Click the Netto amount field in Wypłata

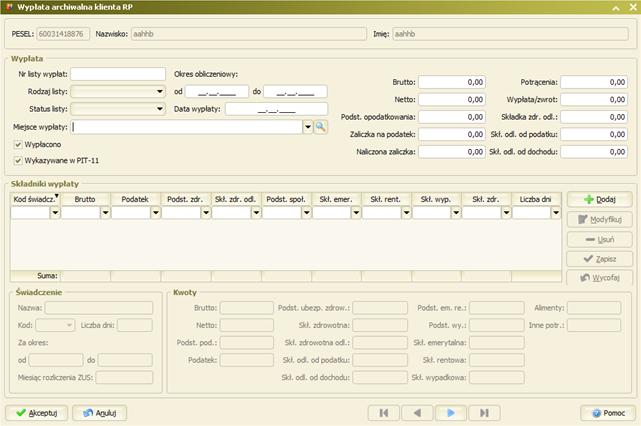(x=452, y=100)
